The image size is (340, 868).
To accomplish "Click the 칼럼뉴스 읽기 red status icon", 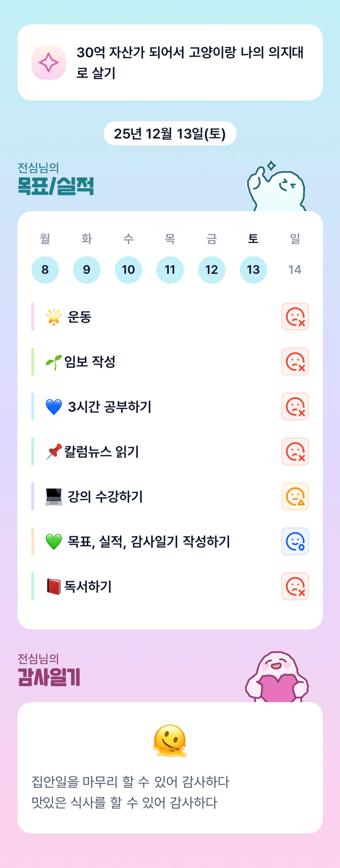I will coord(295,451).
